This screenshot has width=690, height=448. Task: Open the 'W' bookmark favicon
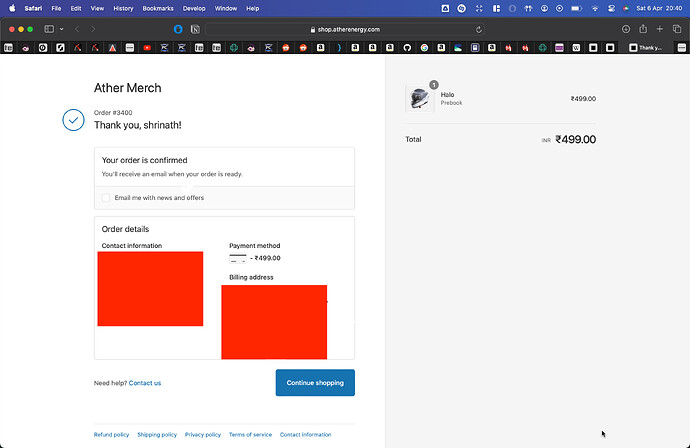click(x=576, y=48)
